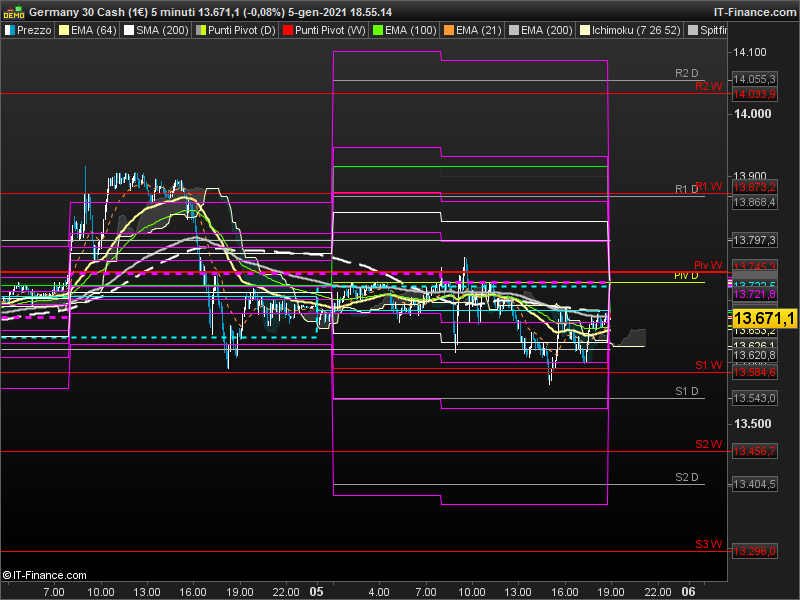Click the 14.000 price axis label
This screenshot has height=600, width=800.
[753, 114]
